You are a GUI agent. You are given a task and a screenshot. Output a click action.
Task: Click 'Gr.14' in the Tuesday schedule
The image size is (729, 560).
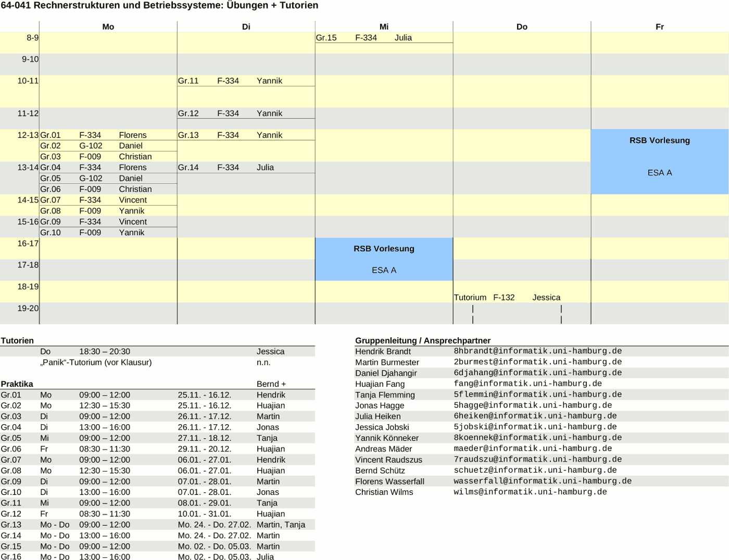pos(188,168)
